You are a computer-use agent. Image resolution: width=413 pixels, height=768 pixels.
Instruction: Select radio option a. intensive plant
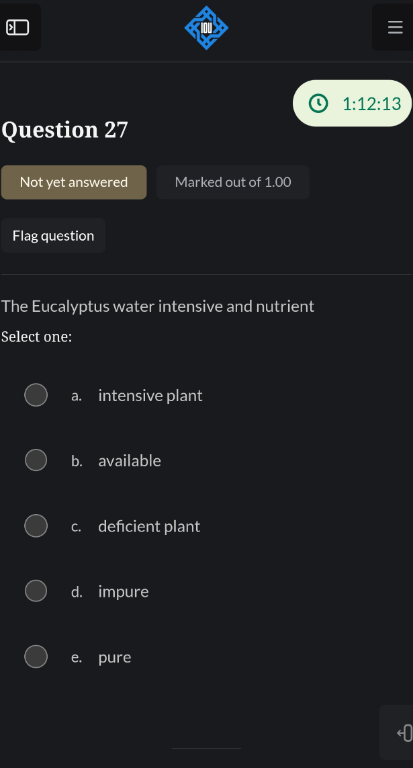click(x=36, y=395)
